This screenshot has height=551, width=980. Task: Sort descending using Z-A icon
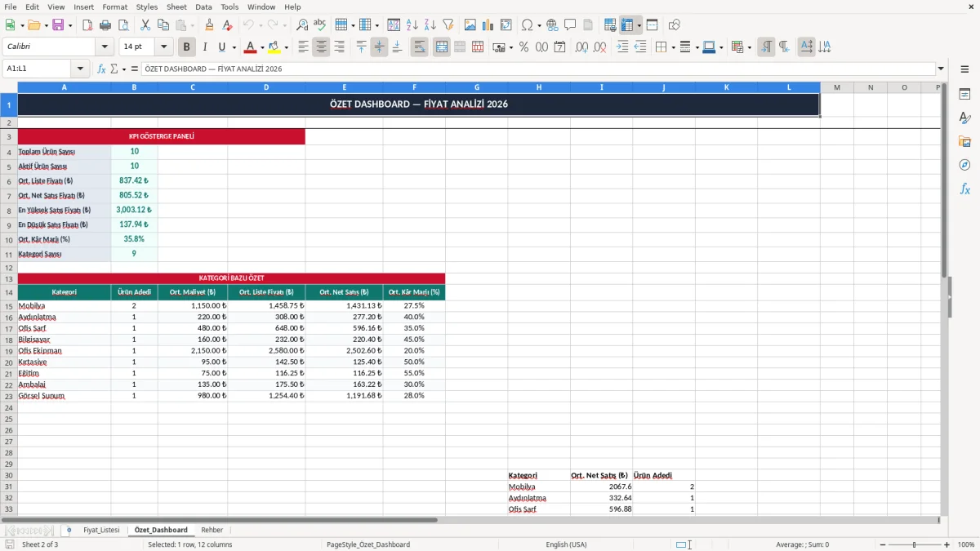[430, 25]
